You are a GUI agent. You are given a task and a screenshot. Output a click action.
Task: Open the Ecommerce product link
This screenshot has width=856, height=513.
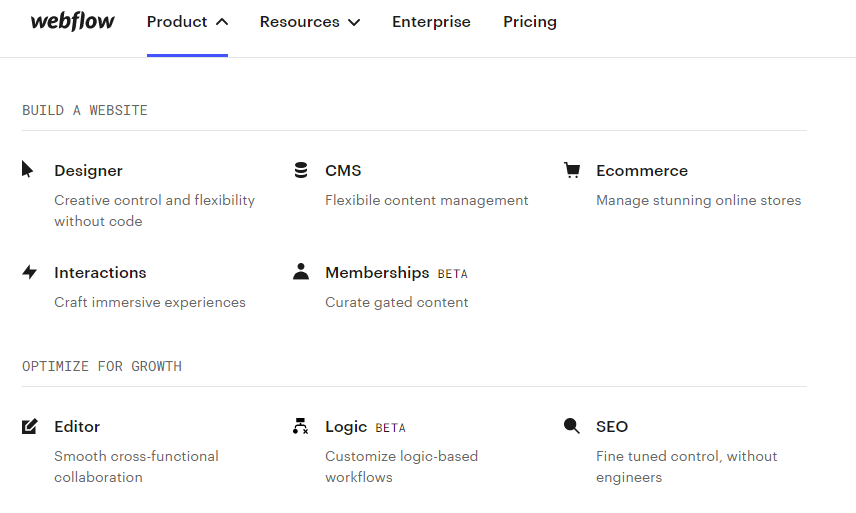coord(642,171)
